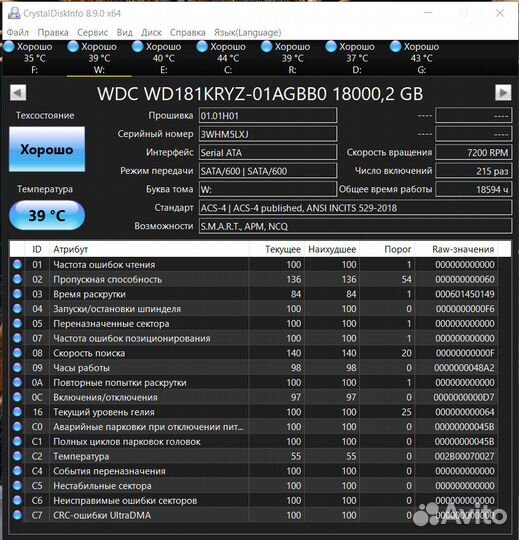519x540 pixels.
Task: Select row Скорость поиска
Action: 253,353
